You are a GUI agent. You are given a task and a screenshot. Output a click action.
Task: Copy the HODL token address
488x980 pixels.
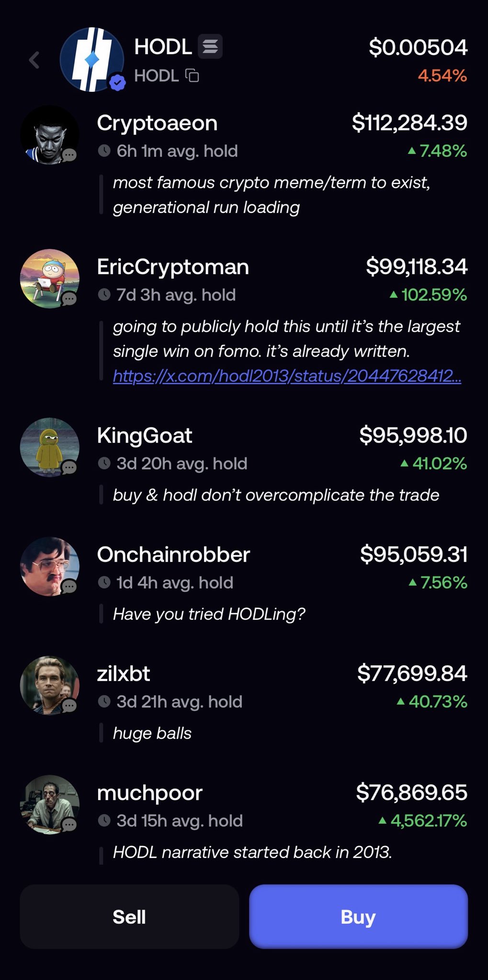point(192,76)
